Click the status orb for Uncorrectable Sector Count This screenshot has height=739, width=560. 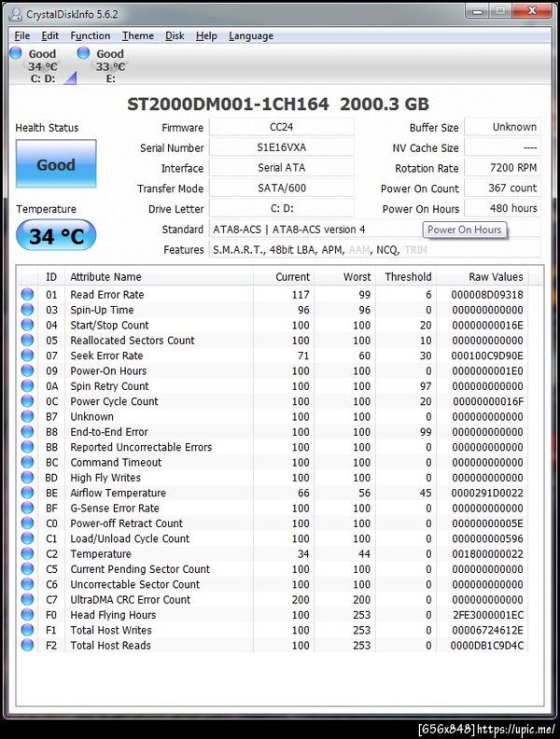coord(27,584)
